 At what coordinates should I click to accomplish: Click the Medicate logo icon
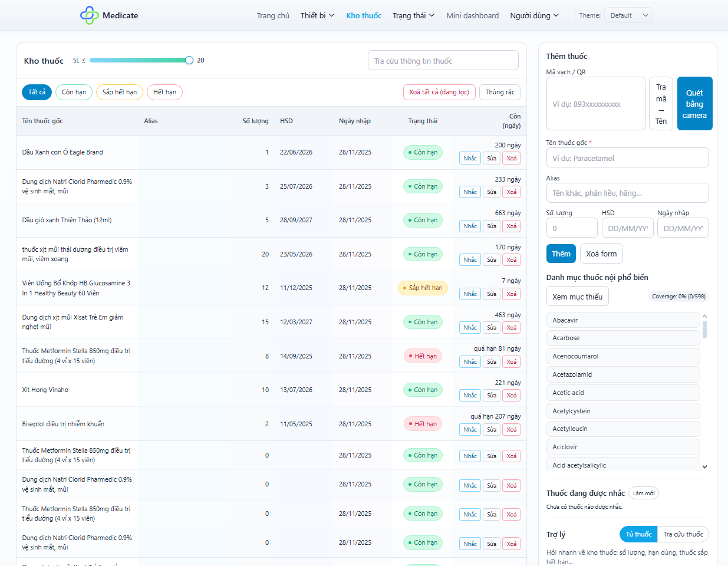coord(89,15)
